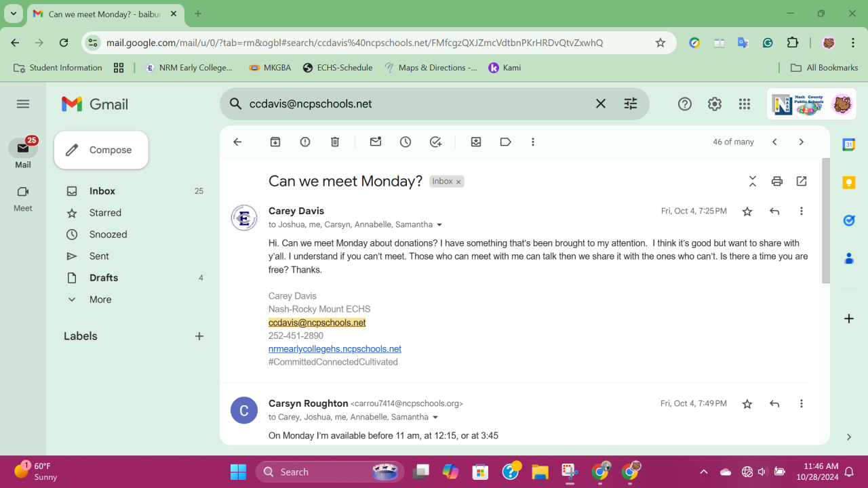Delete this conversation with trash icon
868x488 pixels.
pyautogui.click(x=335, y=142)
